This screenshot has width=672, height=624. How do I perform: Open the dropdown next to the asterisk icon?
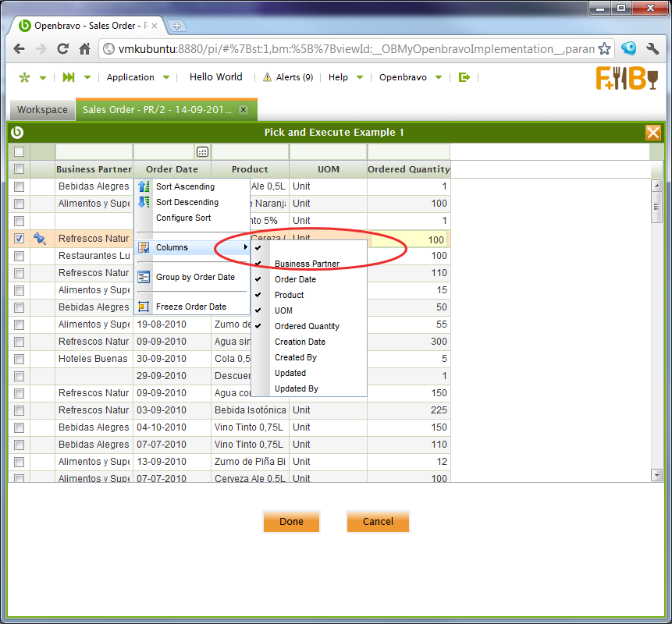coord(43,77)
